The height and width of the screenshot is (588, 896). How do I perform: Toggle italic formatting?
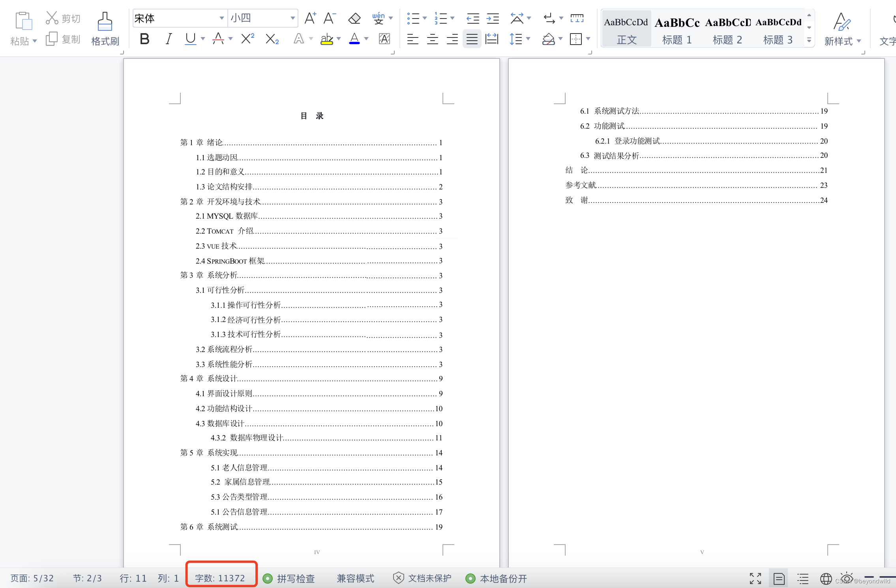[x=169, y=39]
